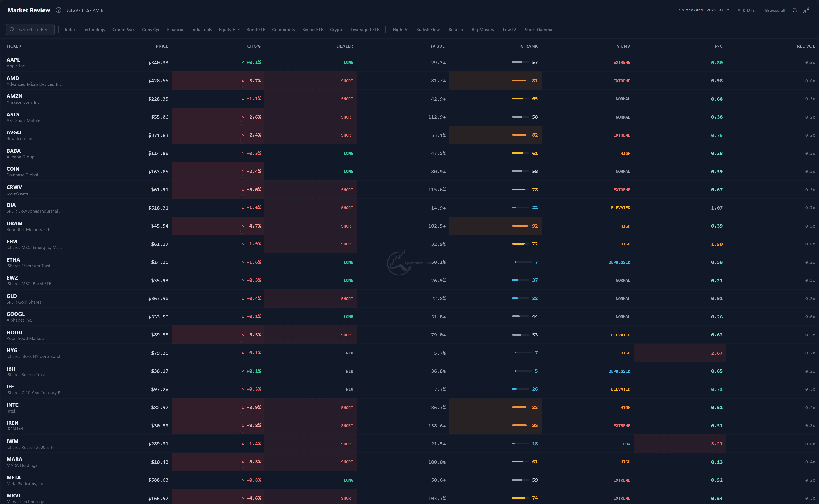Filter by Equity ETF

(229, 29)
